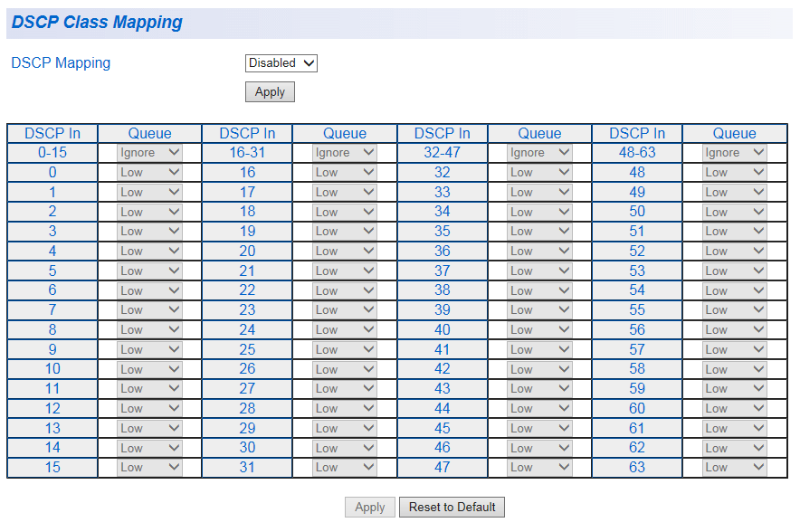
Task: Open the Queue dropdown for DSCP 28
Action: [345, 409]
